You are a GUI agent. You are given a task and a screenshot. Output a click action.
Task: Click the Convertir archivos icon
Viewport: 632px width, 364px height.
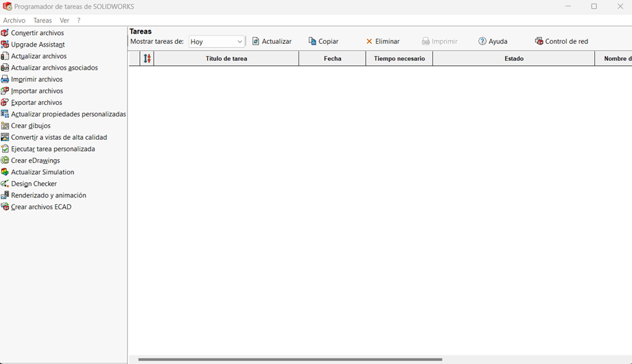click(x=5, y=33)
